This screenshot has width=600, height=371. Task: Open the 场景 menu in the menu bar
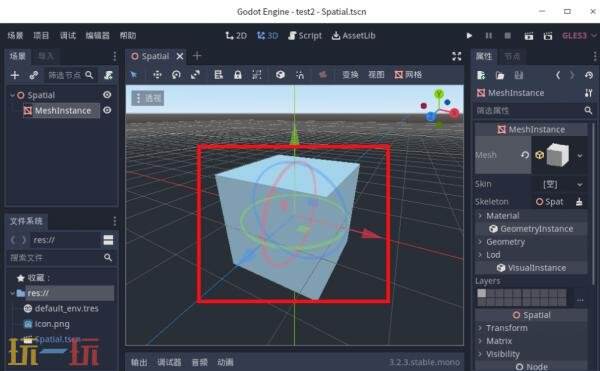[15, 36]
